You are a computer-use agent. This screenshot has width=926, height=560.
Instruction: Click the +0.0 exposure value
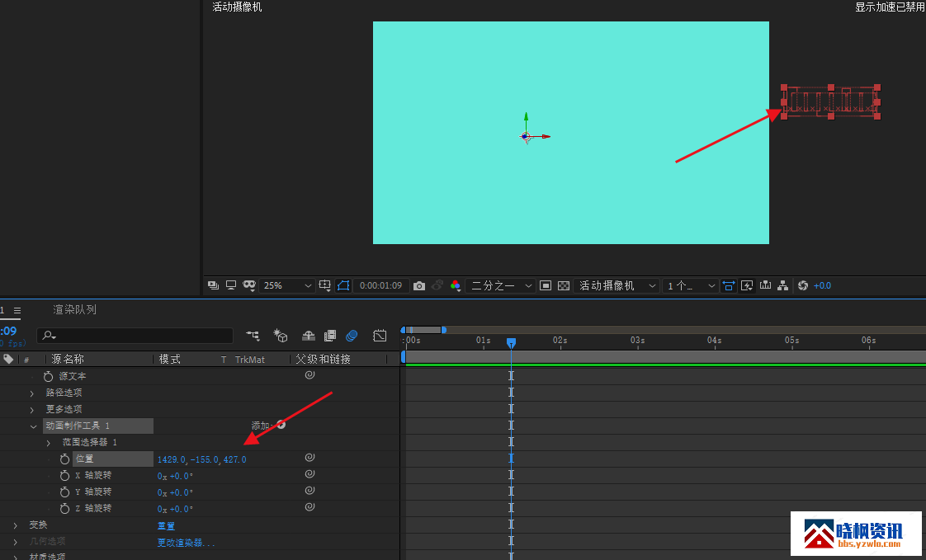pos(822,285)
